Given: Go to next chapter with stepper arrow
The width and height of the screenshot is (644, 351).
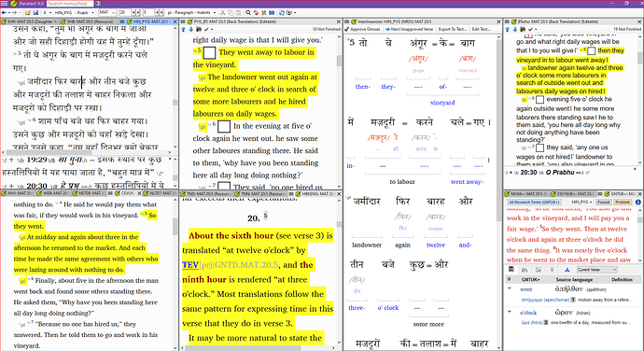Looking at the screenshot, I should (137, 13).
